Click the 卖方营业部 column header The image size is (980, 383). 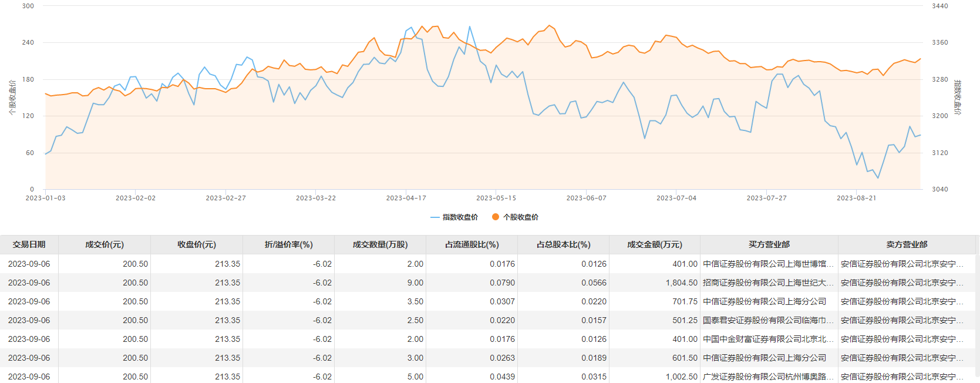(x=907, y=245)
